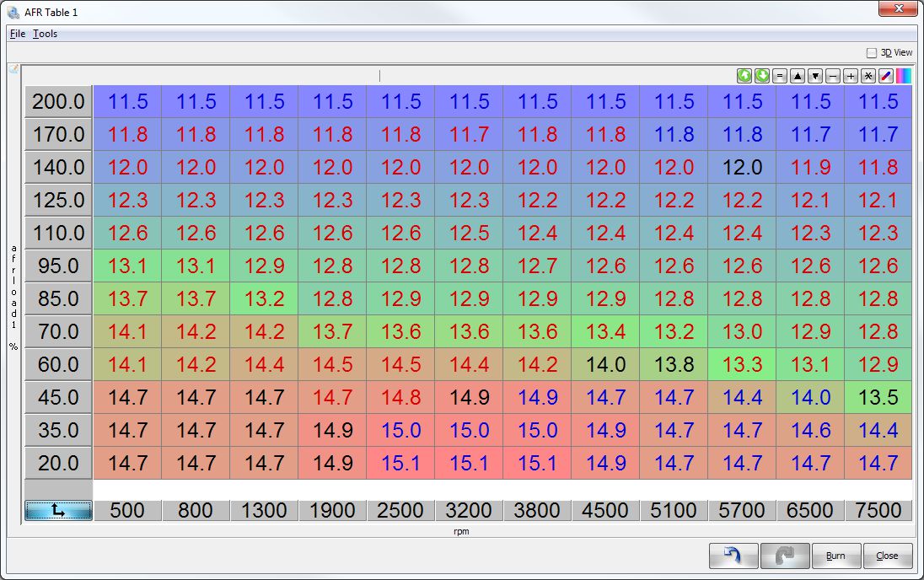Select the 12.0 cell at 140.0 load, 5700 rpm
The height and width of the screenshot is (580, 924).
pos(742,167)
